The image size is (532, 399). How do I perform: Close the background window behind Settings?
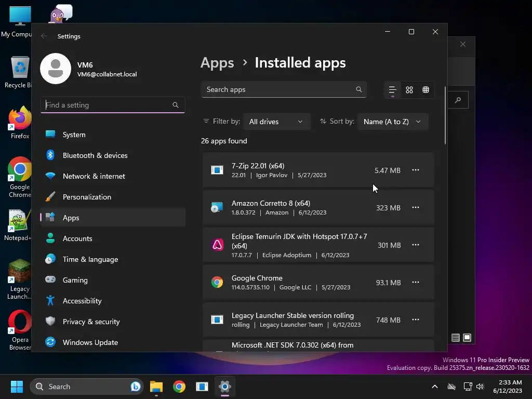pyautogui.click(x=463, y=45)
